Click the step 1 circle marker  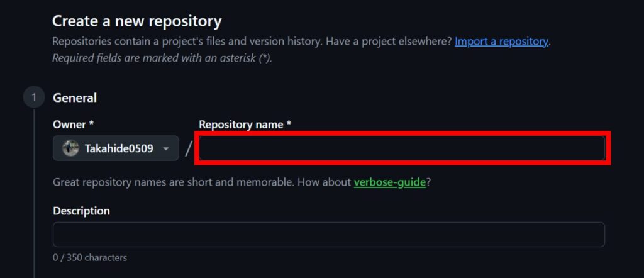tap(34, 97)
